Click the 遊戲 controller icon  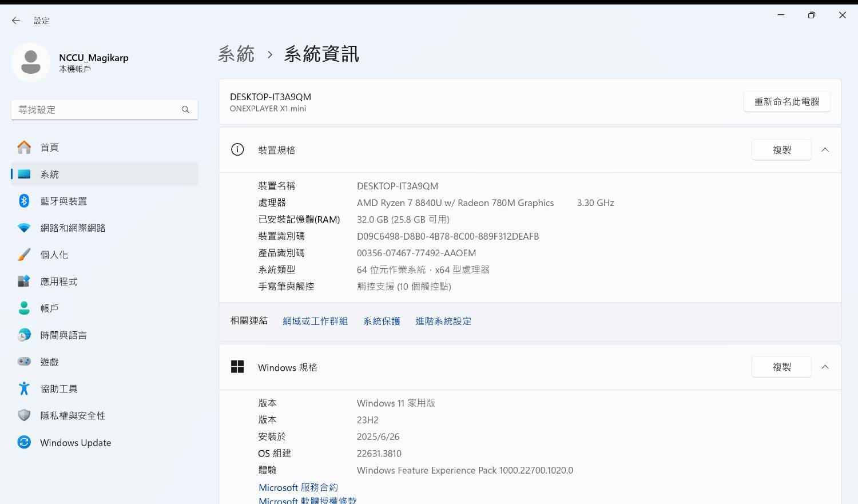(24, 362)
